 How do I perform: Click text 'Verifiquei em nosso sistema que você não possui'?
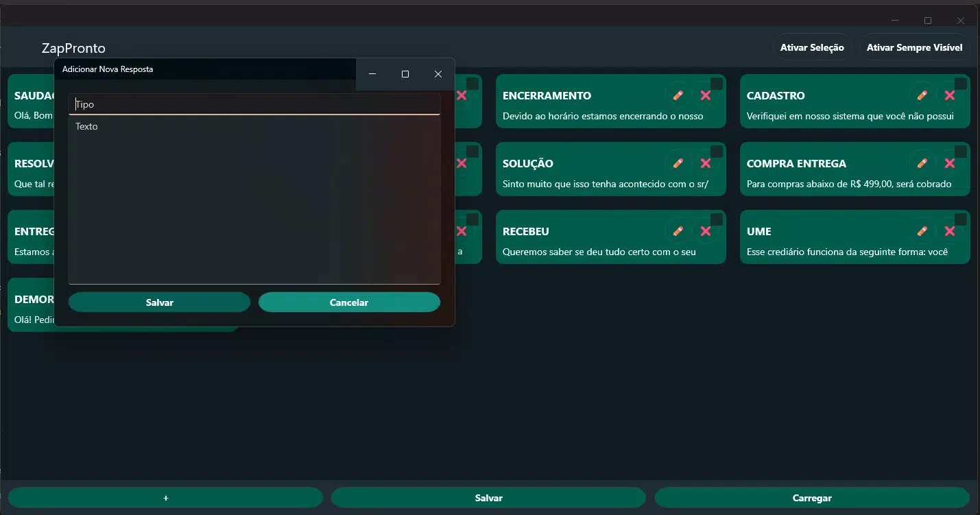point(850,116)
